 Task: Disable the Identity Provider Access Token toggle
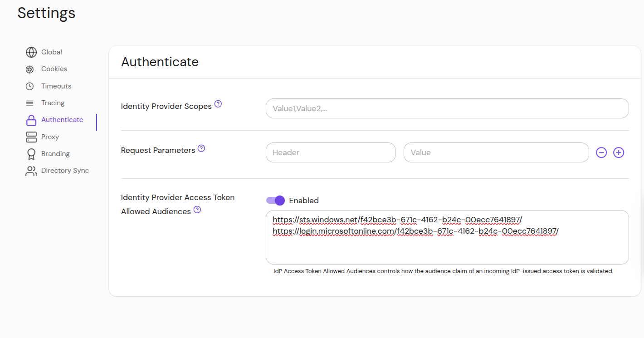pos(275,200)
